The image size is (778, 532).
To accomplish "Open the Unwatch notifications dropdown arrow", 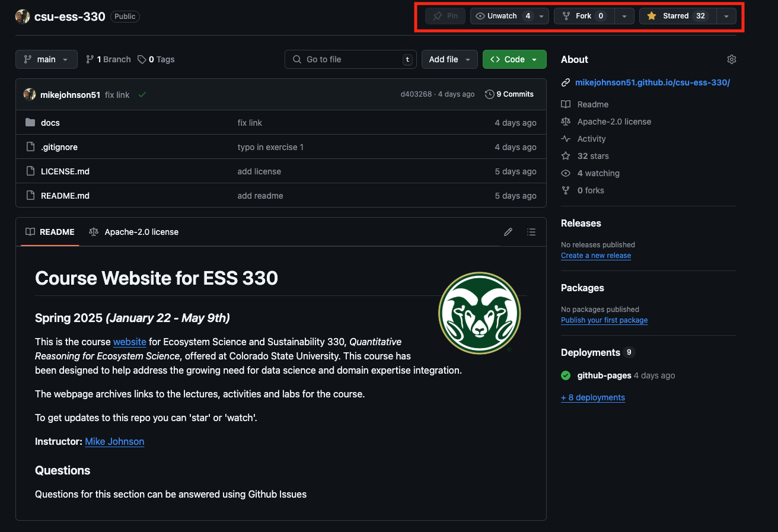I will pyautogui.click(x=541, y=16).
